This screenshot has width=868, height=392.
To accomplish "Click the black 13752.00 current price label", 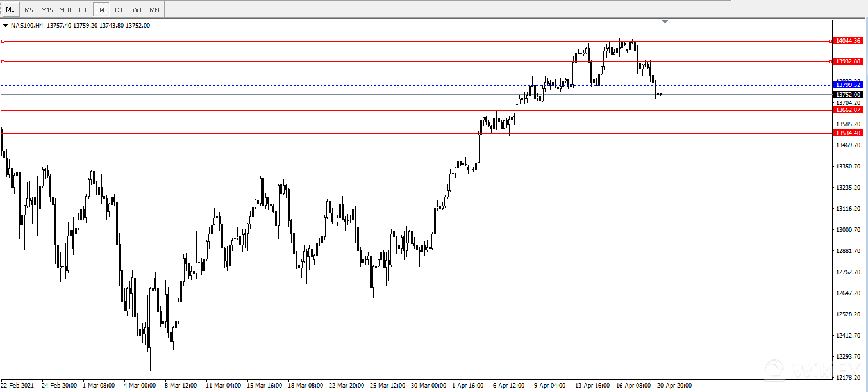I will [x=847, y=94].
